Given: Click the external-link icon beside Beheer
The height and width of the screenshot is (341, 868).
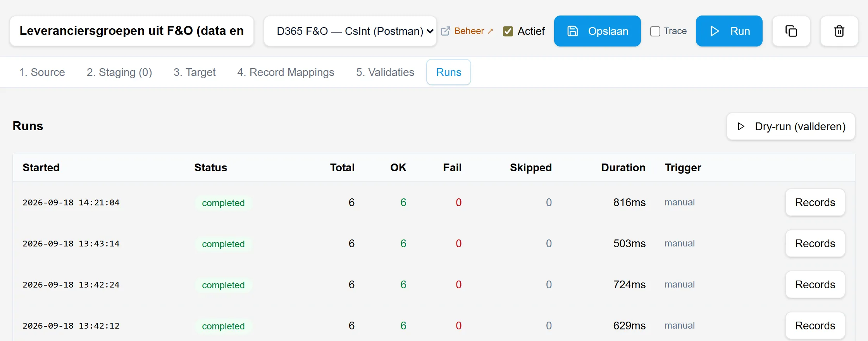Looking at the screenshot, I should [x=446, y=31].
